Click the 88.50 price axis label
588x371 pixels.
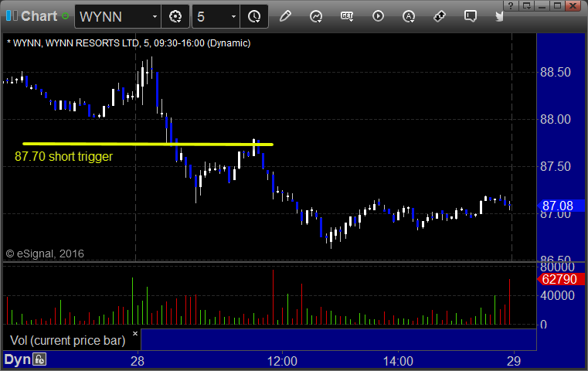556,72
